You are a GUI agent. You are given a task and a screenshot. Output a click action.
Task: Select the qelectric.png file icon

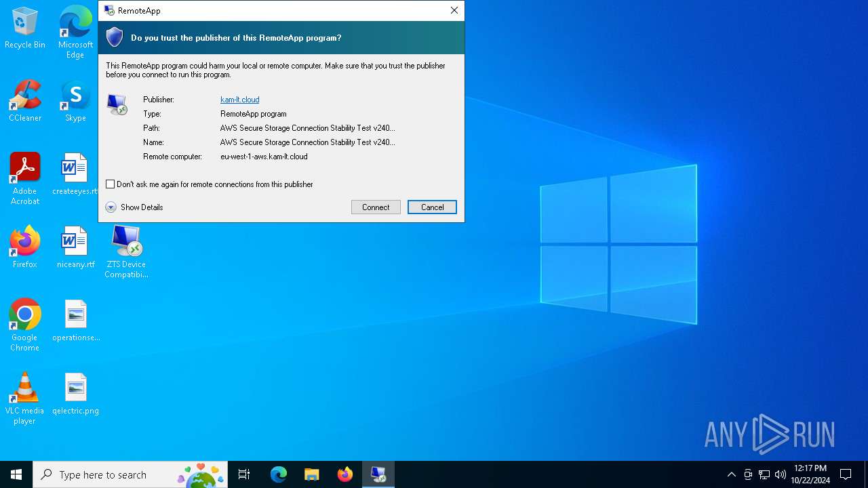coord(75,394)
